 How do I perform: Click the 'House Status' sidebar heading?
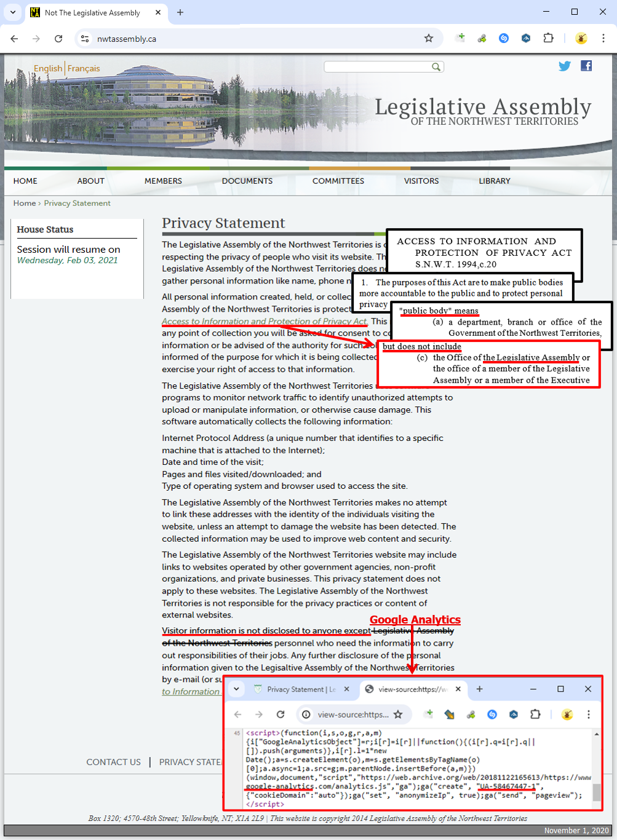45,229
